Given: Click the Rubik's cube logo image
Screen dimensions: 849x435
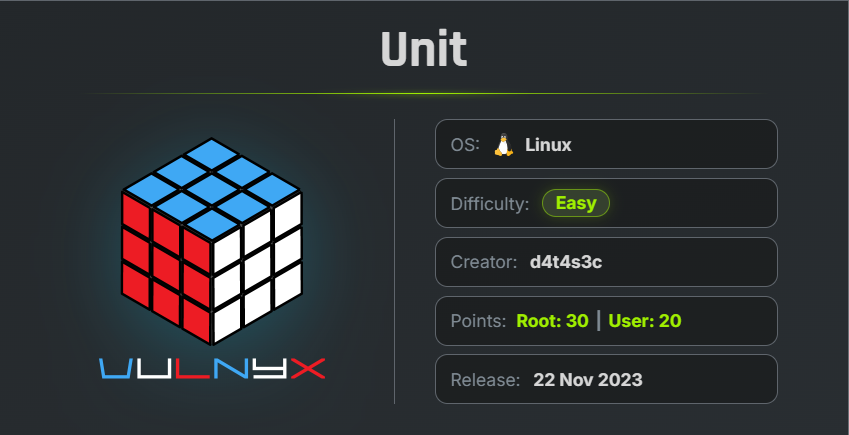Looking at the screenshot, I should [212, 241].
